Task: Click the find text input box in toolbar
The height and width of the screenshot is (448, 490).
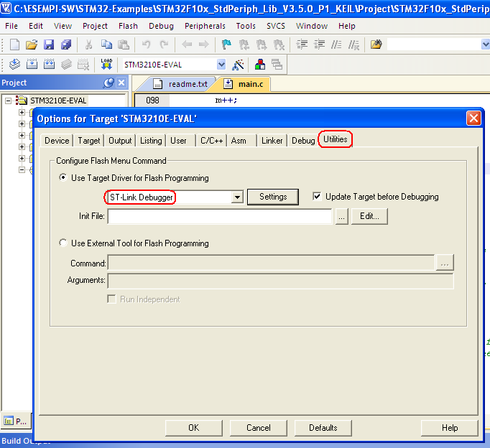Action: coord(434,45)
